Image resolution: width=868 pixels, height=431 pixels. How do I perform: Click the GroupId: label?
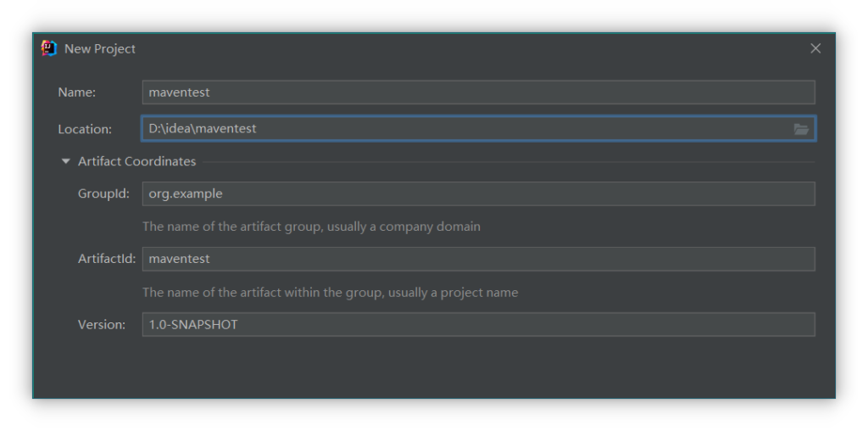tap(103, 194)
